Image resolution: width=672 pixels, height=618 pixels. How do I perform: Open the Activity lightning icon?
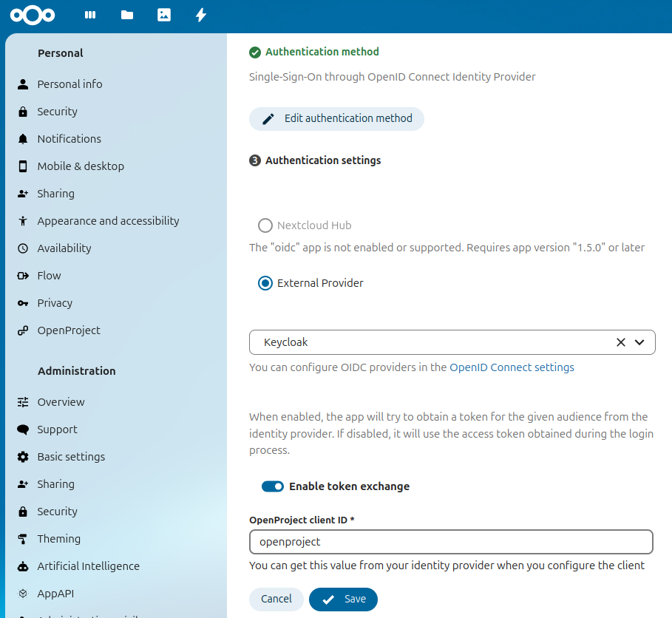[200, 15]
